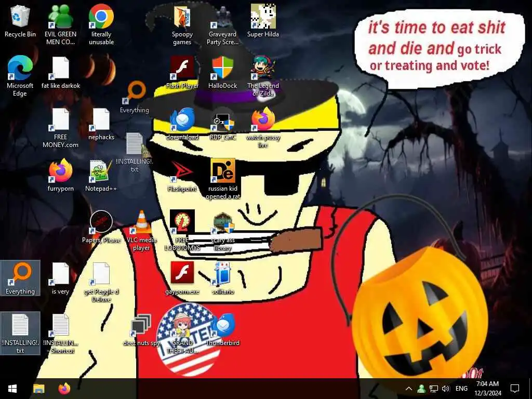Select the is very shortcut file
Screen dimensions: 532x399
(x=60, y=278)
